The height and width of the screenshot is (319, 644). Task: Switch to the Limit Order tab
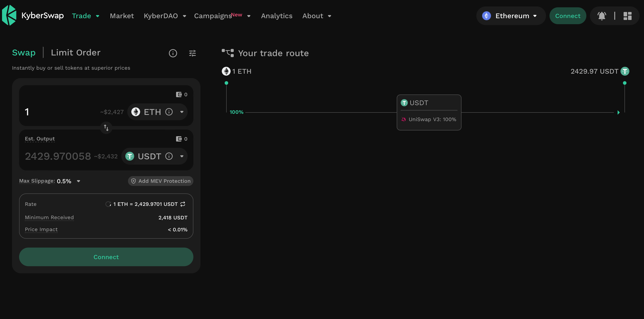pyautogui.click(x=75, y=53)
